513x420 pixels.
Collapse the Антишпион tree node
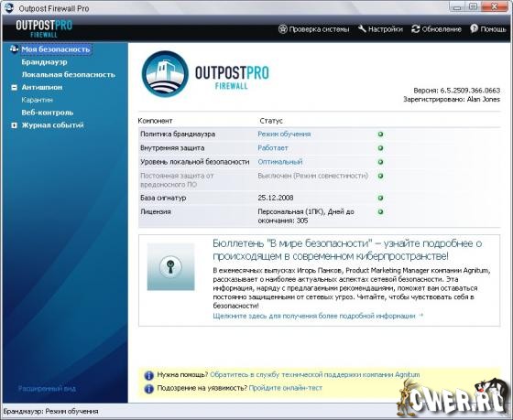(14, 88)
